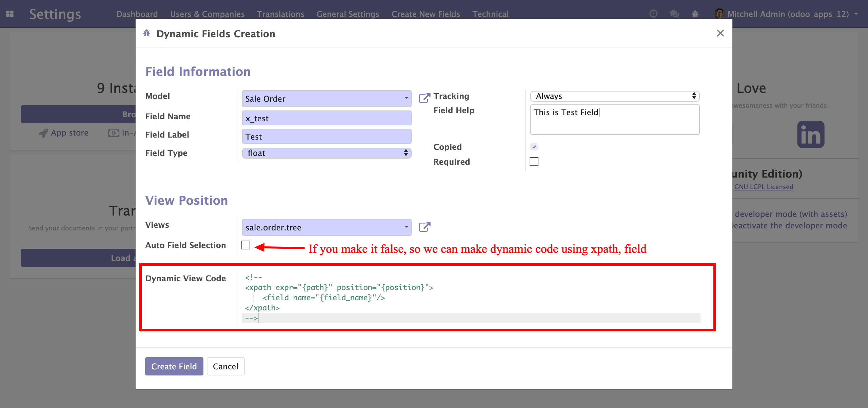The width and height of the screenshot is (868, 408).
Task: Click the xpath expr code line
Action: coord(339,287)
